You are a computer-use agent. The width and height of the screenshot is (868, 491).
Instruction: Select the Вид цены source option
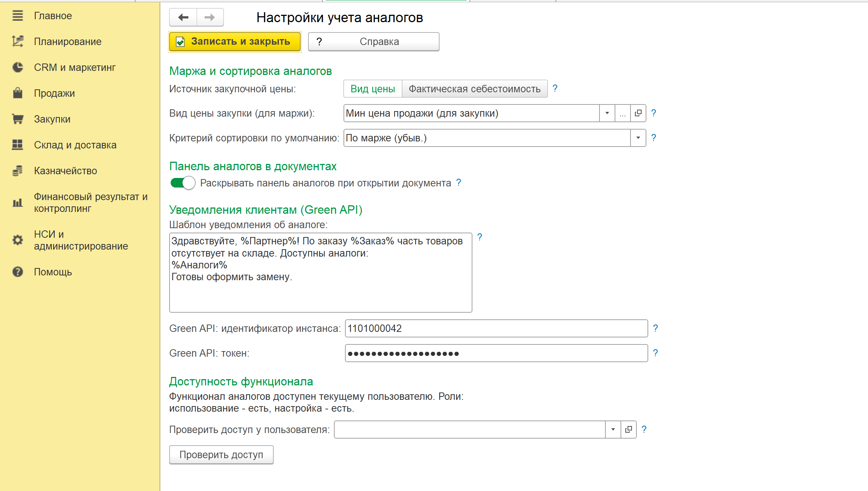(x=373, y=89)
